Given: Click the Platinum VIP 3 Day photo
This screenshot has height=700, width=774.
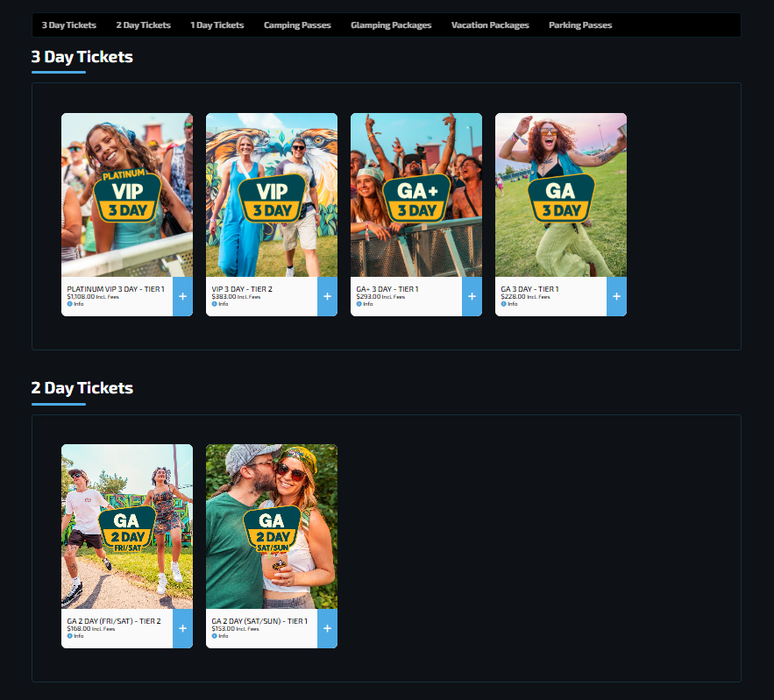Looking at the screenshot, I should point(127,195).
